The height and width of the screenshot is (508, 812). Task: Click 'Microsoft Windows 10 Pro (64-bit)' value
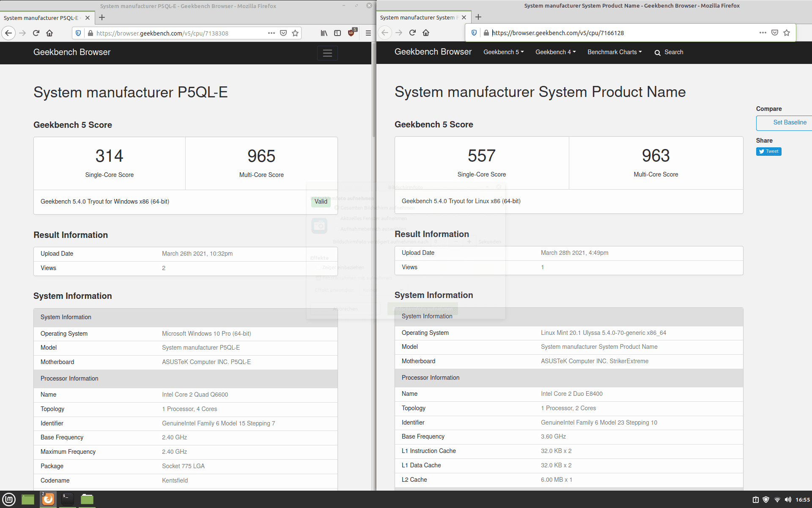click(x=206, y=334)
